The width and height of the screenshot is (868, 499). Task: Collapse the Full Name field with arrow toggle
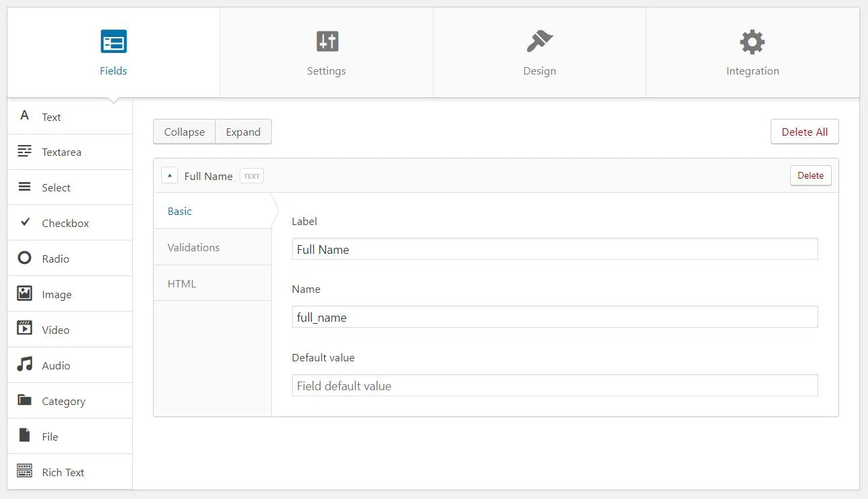(169, 176)
